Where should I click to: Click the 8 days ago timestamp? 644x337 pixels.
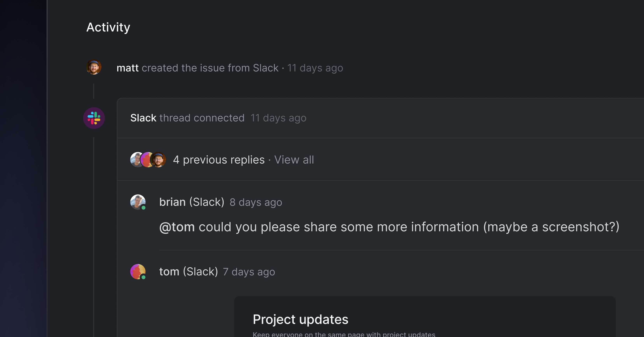point(256,202)
